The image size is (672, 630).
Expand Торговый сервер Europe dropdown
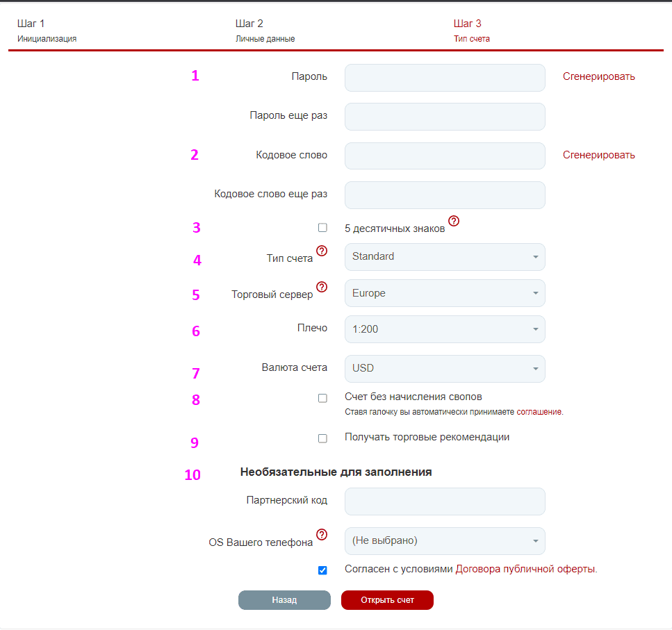point(445,293)
